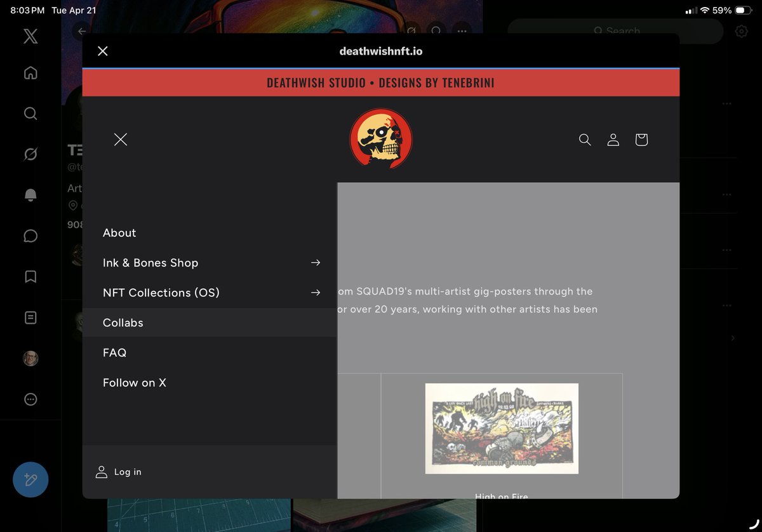Viewport: 762px width, 532px height.
Task: Open X Notifications bell icon
Action: [30, 196]
